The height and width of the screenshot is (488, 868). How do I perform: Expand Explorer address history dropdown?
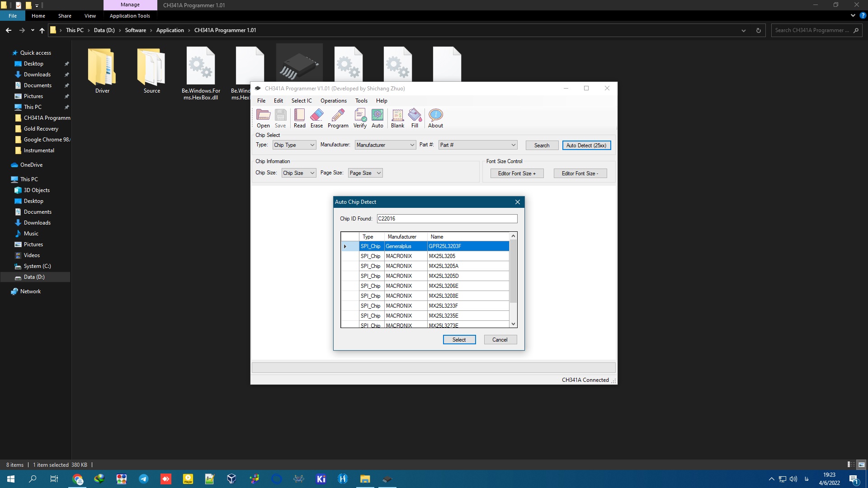pyautogui.click(x=744, y=30)
